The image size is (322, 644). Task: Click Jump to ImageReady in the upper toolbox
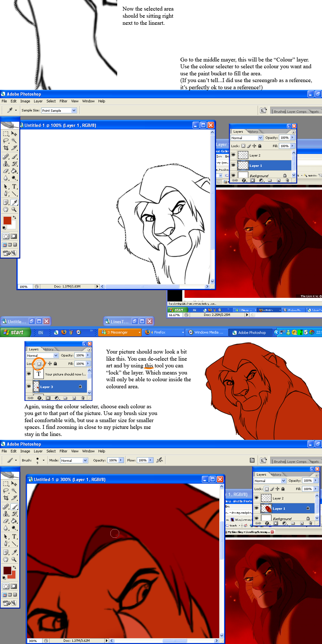[x=10, y=253]
